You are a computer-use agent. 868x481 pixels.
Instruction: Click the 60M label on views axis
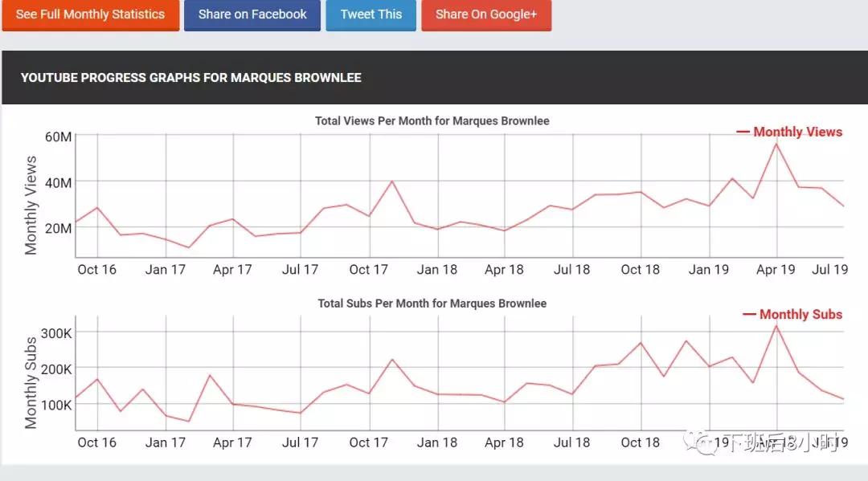(x=58, y=137)
